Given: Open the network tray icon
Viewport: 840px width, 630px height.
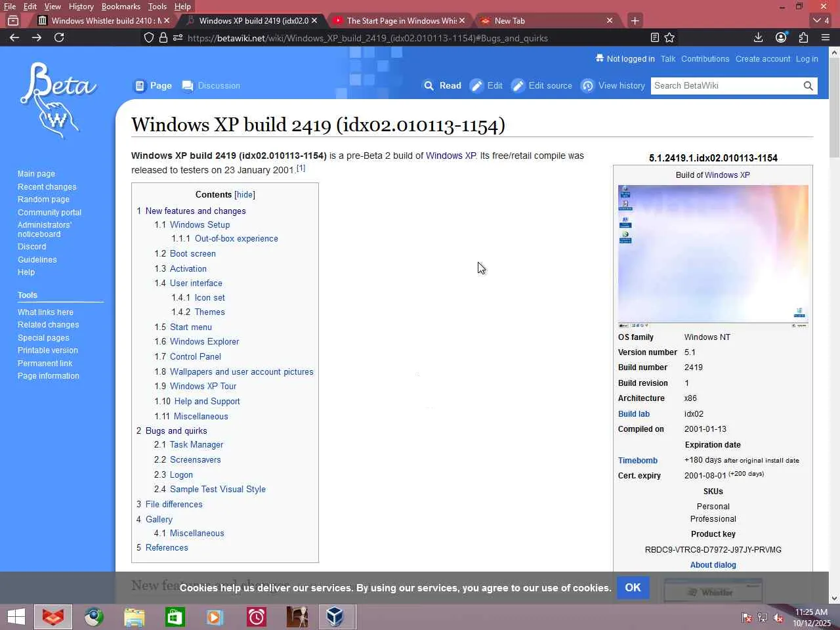Looking at the screenshot, I should (x=763, y=618).
